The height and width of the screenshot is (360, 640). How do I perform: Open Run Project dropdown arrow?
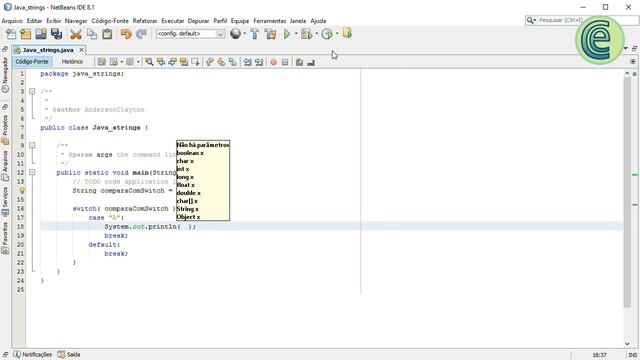[296, 34]
